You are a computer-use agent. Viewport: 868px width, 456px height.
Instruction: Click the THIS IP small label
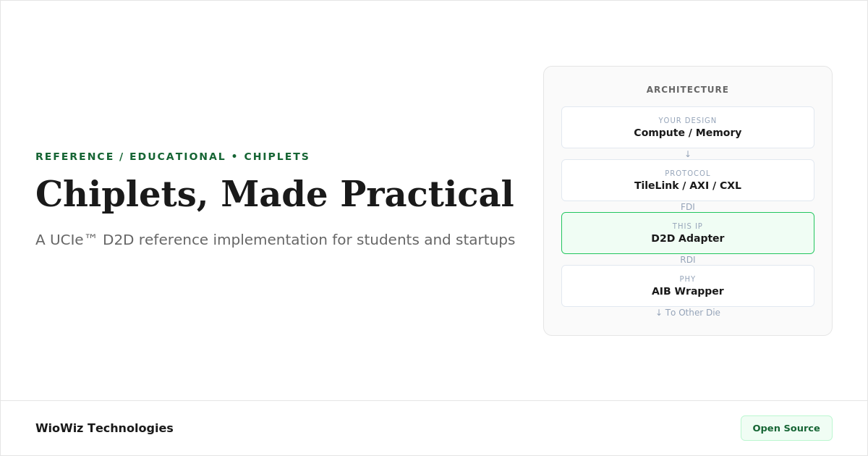[687, 227]
